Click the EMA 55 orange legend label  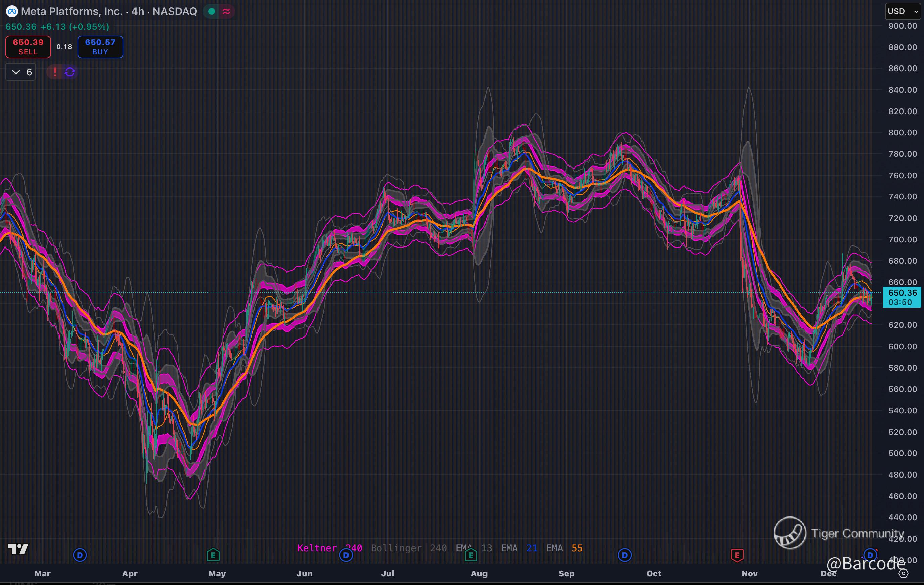point(564,548)
